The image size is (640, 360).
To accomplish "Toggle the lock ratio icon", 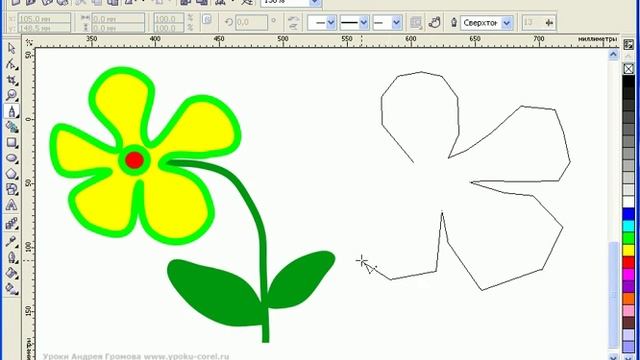I will (207, 20).
